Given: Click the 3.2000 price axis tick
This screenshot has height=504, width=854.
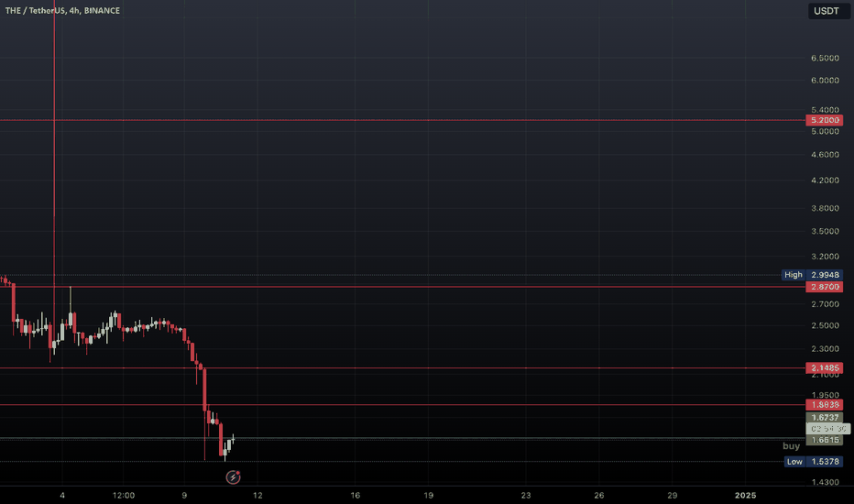Looking at the screenshot, I should click(825, 257).
